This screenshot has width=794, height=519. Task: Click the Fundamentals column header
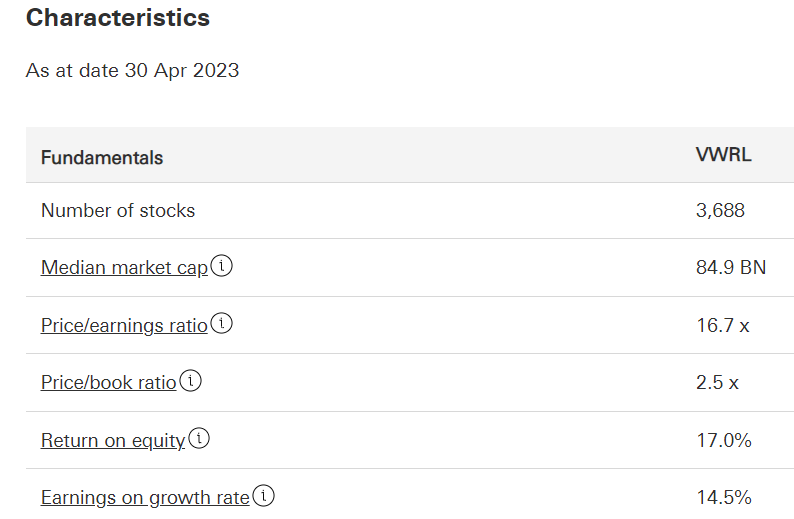[102, 157]
